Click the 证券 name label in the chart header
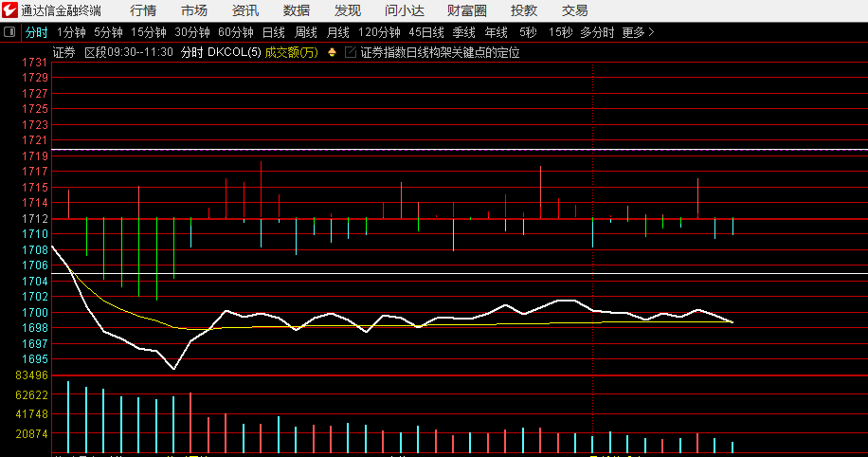868x457 pixels. [x=64, y=52]
